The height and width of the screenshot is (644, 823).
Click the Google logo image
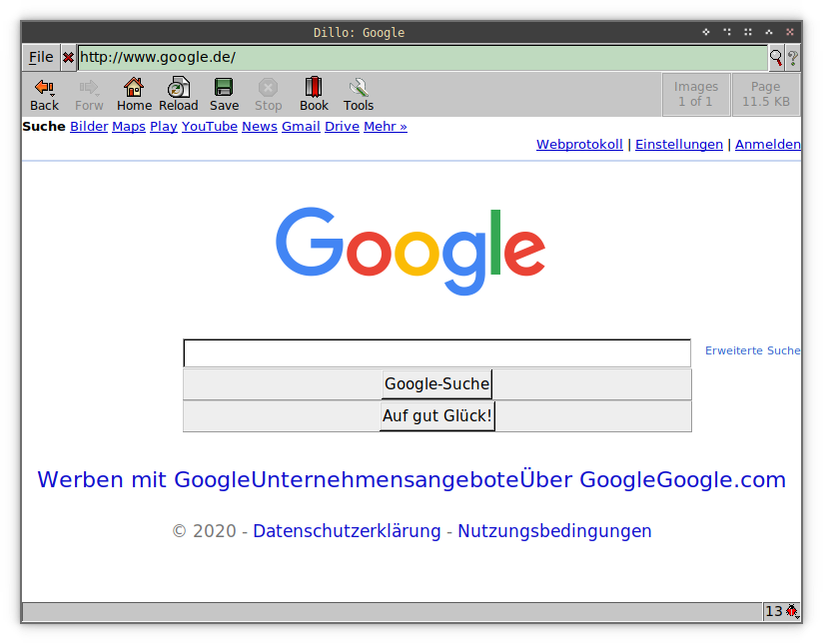(x=411, y=251)
